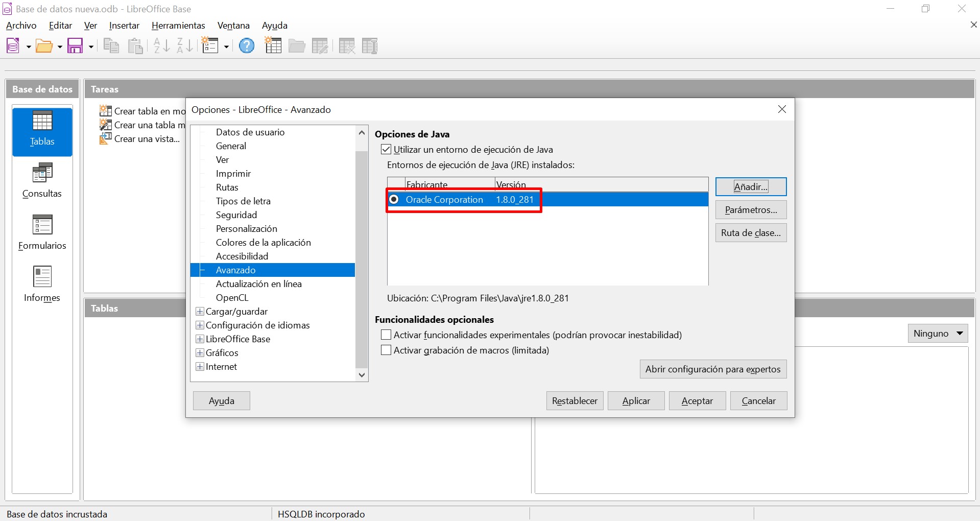980x521 pixels.
Task: Open LibreOffice Help via the question mark icon
Action: (247, 45)
